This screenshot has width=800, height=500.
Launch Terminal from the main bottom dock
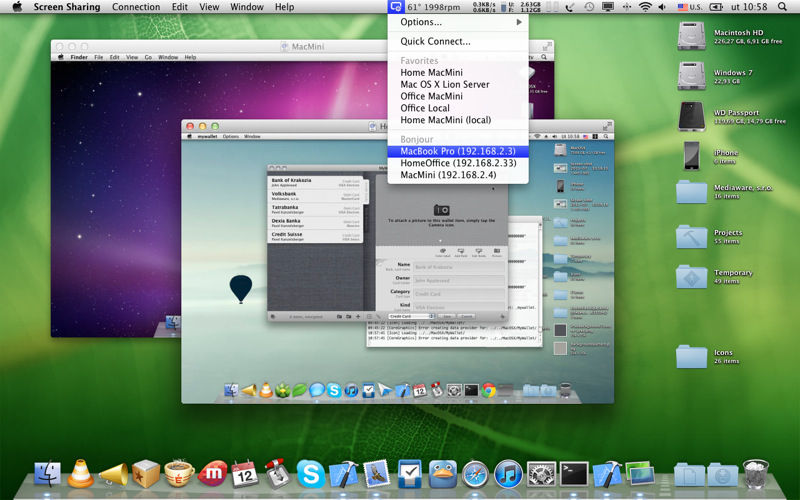pyautogui.click(x=574, y=474)
